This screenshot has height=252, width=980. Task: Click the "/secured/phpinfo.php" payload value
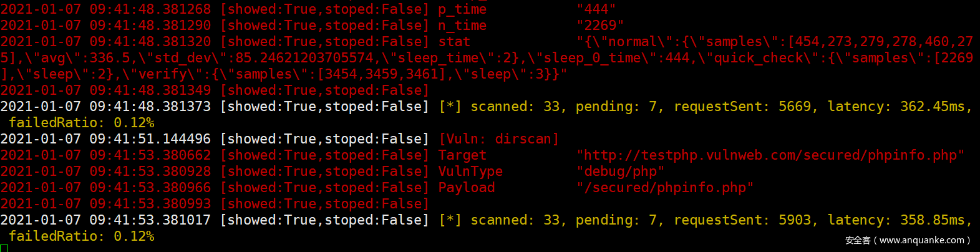665,188
